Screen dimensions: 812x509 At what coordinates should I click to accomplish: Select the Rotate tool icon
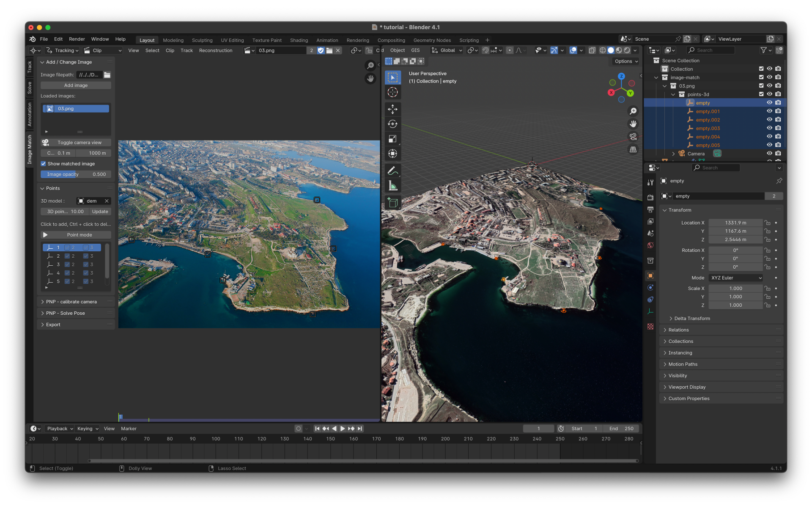pos(392,124)
